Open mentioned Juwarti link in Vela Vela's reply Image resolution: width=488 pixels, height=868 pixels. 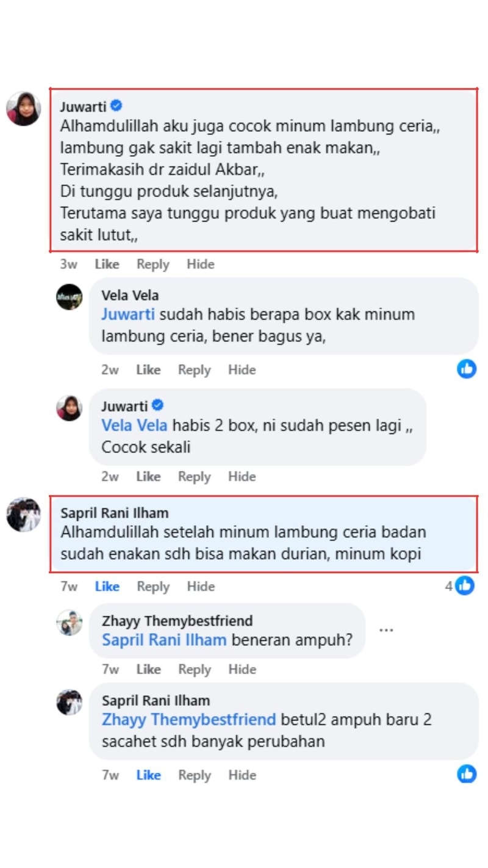click(128, 314)
